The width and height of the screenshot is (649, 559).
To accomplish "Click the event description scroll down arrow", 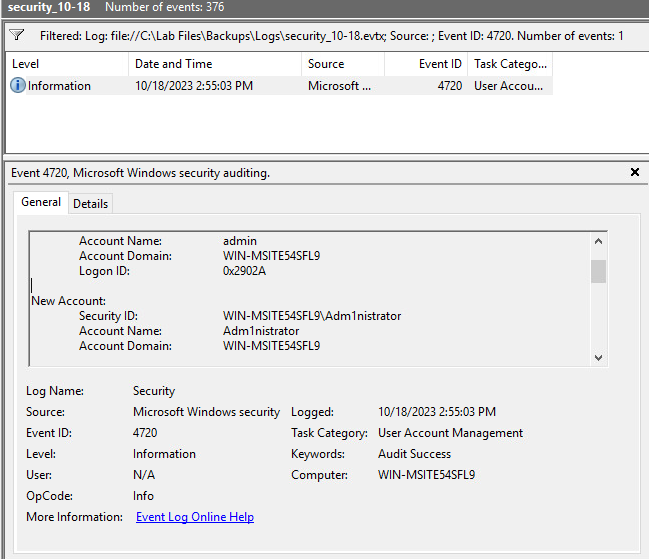I will click(x=598, y=357).
